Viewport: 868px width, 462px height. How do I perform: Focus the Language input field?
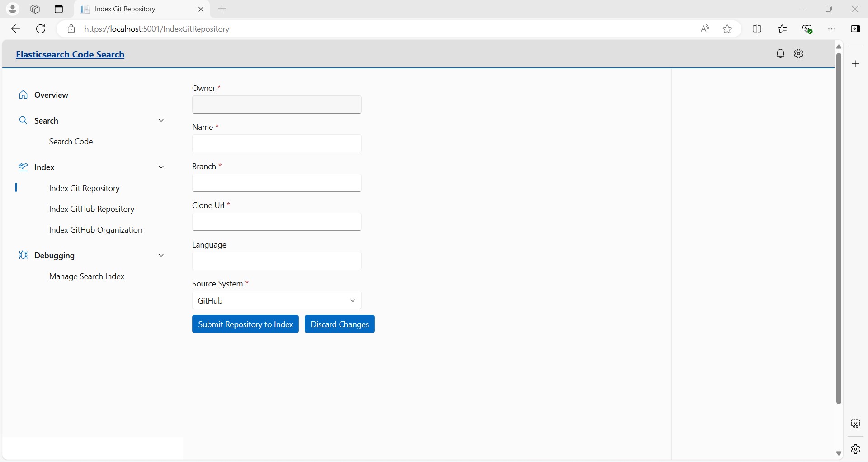277,261
